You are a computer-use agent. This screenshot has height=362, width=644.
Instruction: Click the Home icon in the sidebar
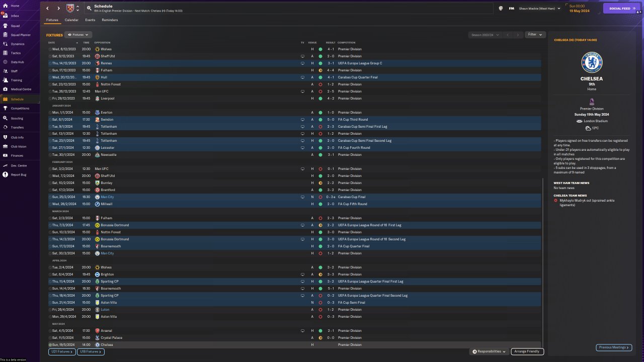click(x=5, y=6)
